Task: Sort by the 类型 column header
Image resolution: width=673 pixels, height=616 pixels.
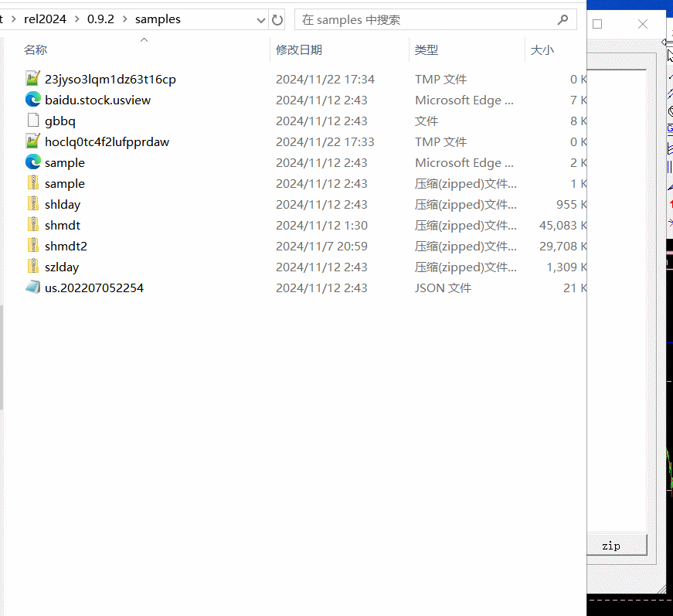Action: coord(427,49)
